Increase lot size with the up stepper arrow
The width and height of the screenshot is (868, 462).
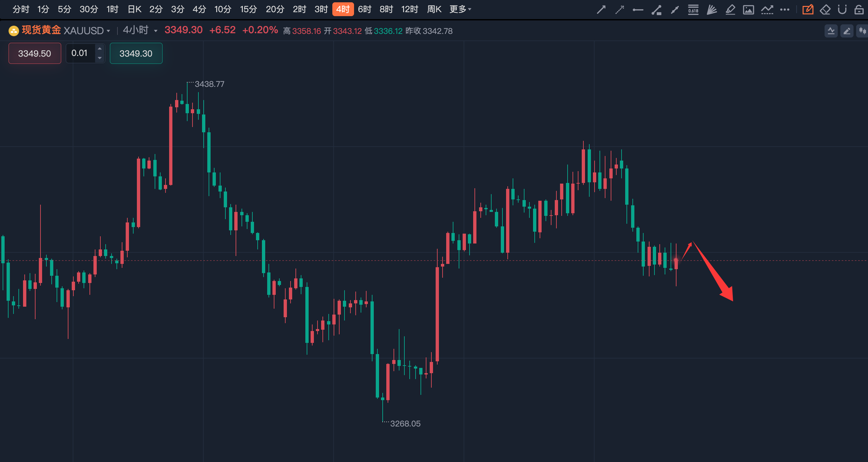click(x=100, y=48)
